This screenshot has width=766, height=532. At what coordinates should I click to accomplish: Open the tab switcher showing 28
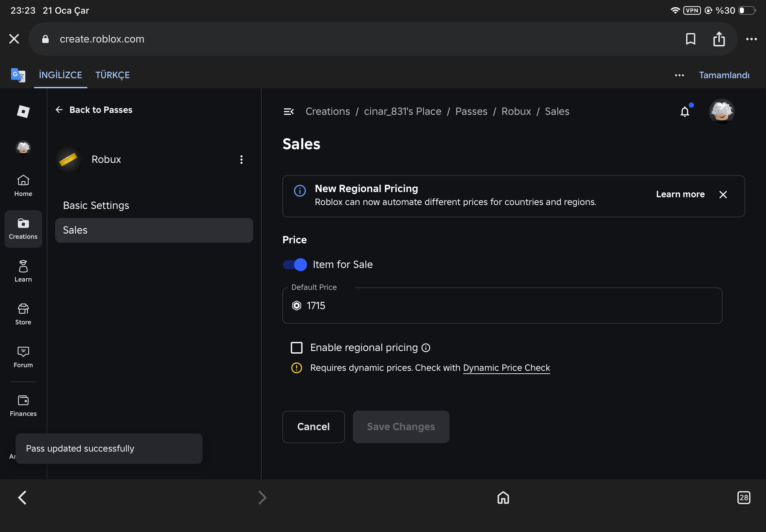point(744,498)
